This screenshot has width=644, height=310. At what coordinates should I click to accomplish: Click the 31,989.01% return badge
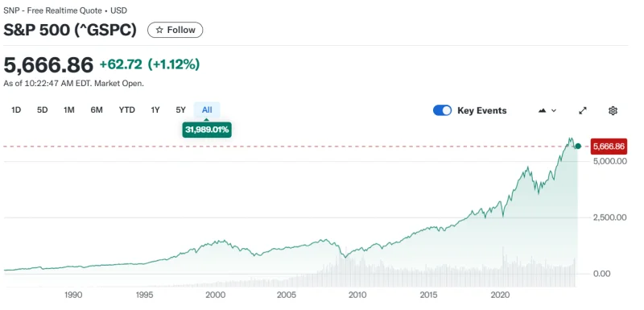pyautogui.click(x=207, y=130)
